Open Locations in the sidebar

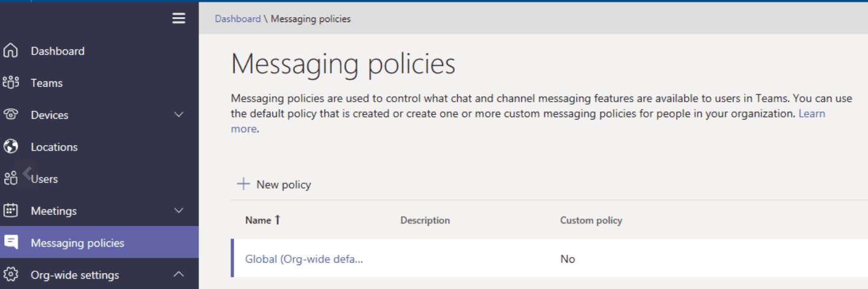tap(54, 146)
